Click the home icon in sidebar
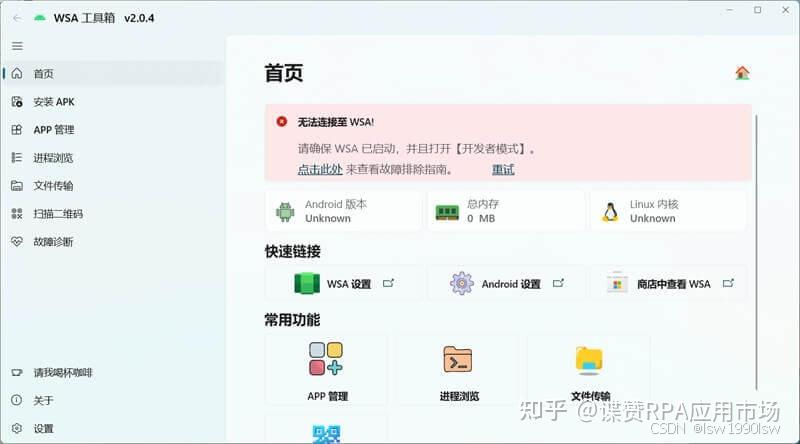 pos(17,73)
